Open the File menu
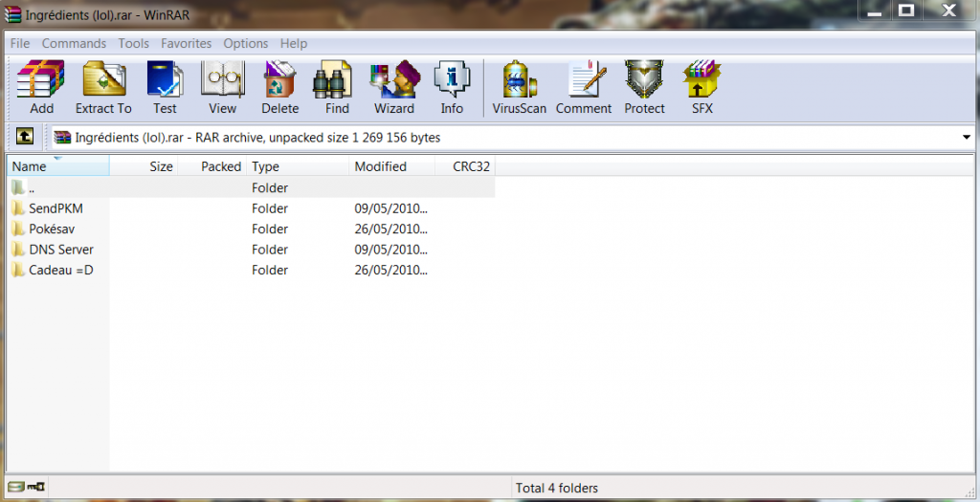 coord(20,43)
